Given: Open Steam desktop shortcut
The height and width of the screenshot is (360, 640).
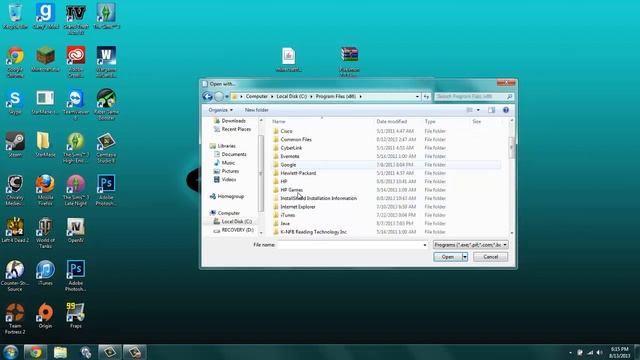Looking at the screenshot, I should [x=15, y=145].
